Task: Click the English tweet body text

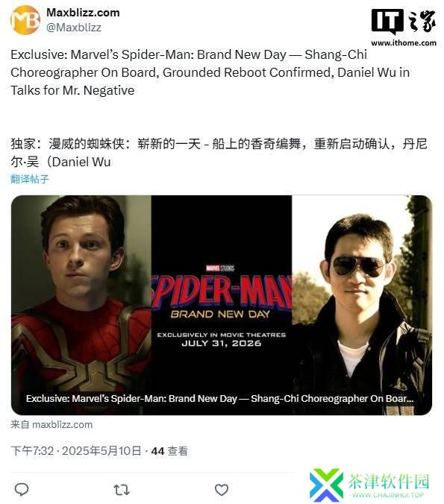Action: pyautogui.click(x=210, y=72)
